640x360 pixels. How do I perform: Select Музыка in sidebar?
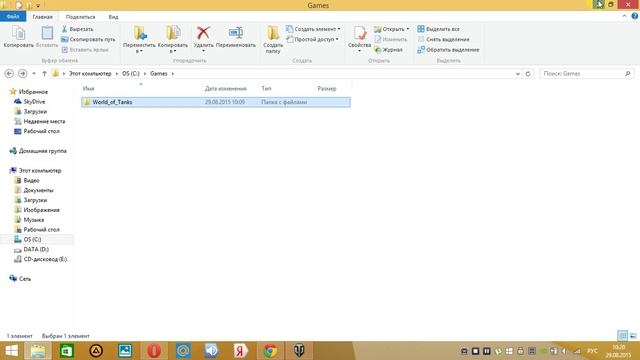click(29, 220)
